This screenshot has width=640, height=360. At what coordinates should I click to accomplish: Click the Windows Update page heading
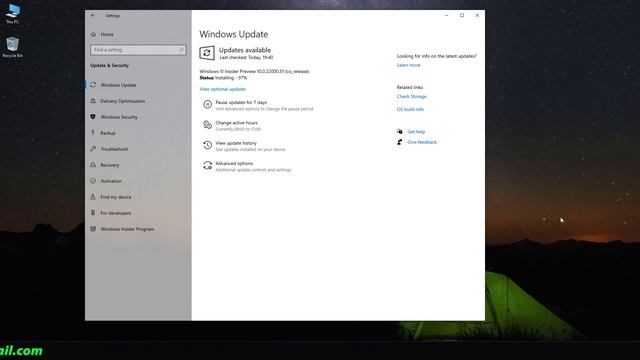pos(233,34)
